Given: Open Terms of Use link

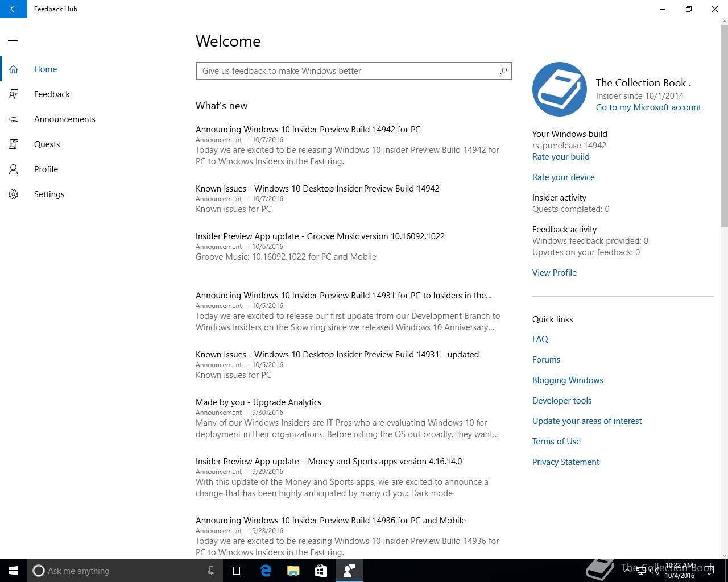Looking at the screenshot, I should 556,442.
